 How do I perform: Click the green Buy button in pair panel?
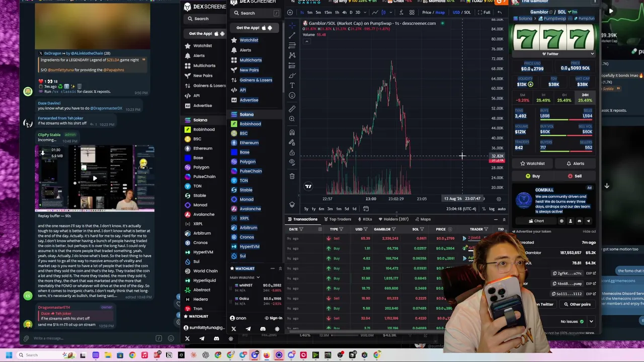(532, 176)
